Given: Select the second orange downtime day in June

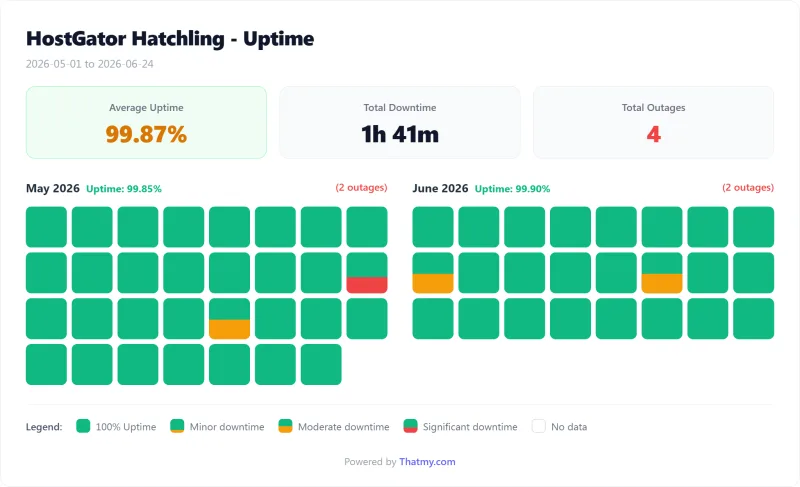Looking at the screenshot, I should coord(662,273).
